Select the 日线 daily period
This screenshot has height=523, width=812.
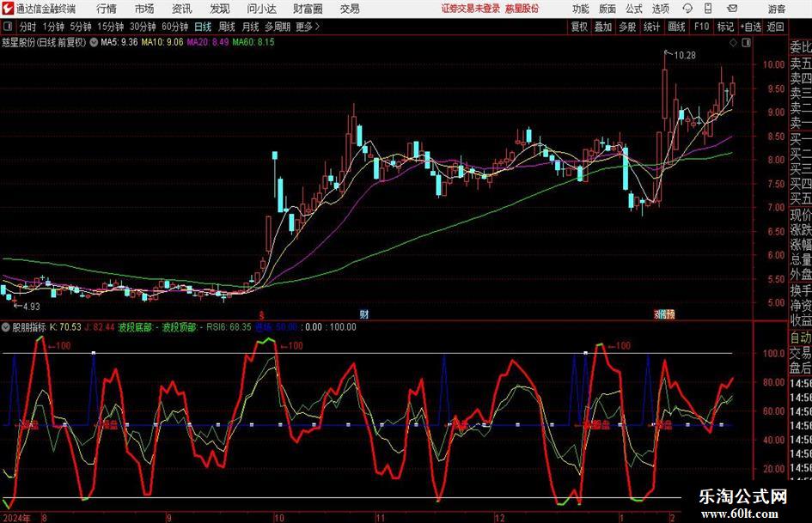[x=203, y=27]
